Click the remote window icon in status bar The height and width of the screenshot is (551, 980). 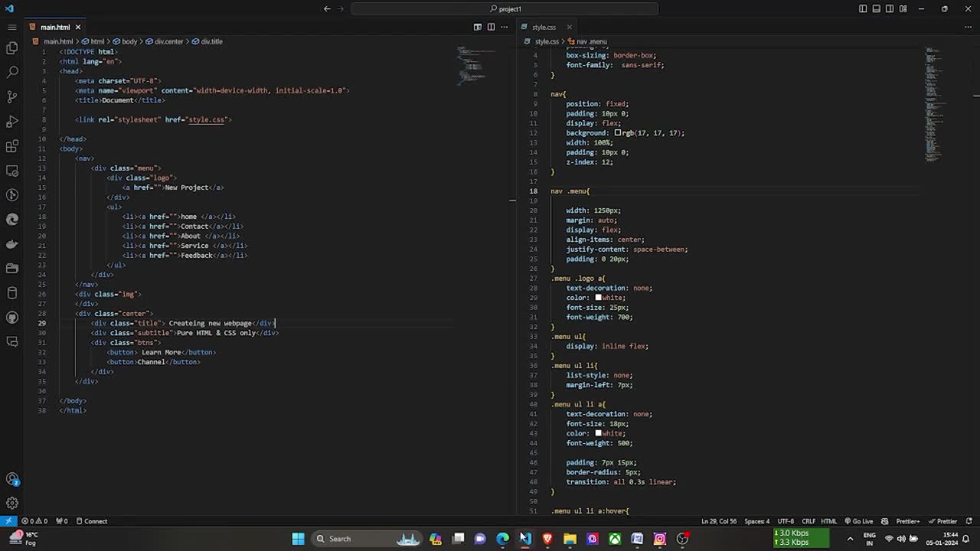[x=8, y=521]
